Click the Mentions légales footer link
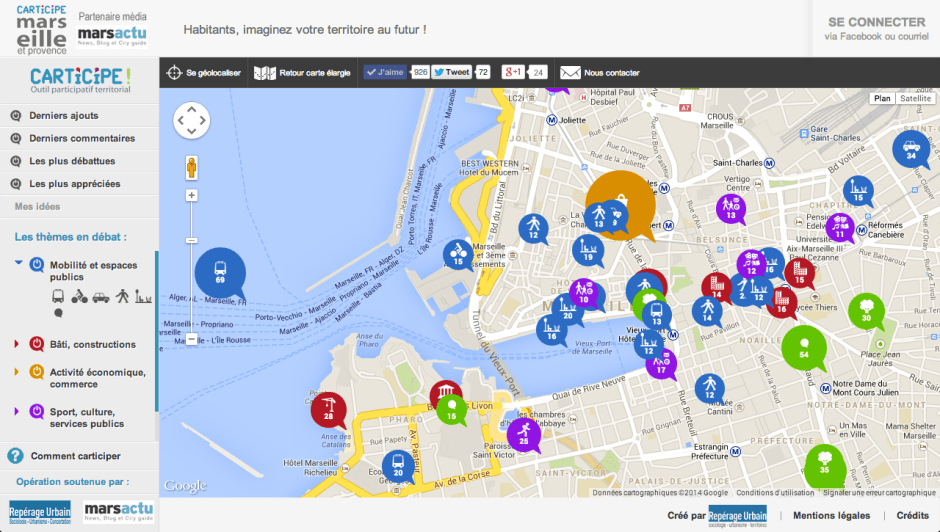 (832, 516)
